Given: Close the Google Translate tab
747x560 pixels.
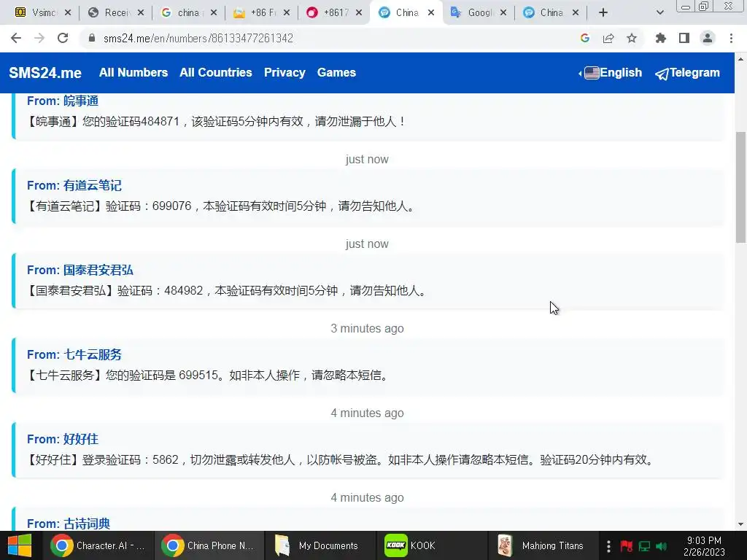Looking at the screenshot, I should (x=503, y=13).
